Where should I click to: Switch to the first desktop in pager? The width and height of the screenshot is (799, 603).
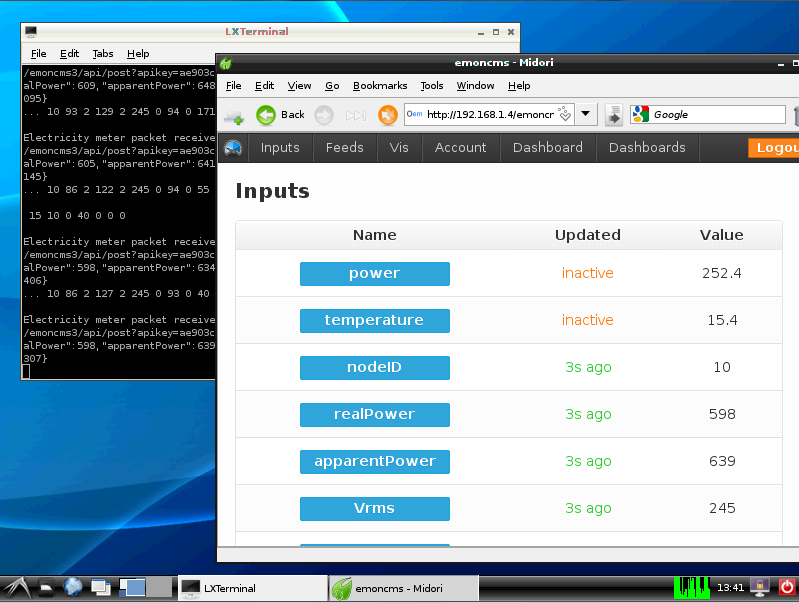click(x=132, y=588)
